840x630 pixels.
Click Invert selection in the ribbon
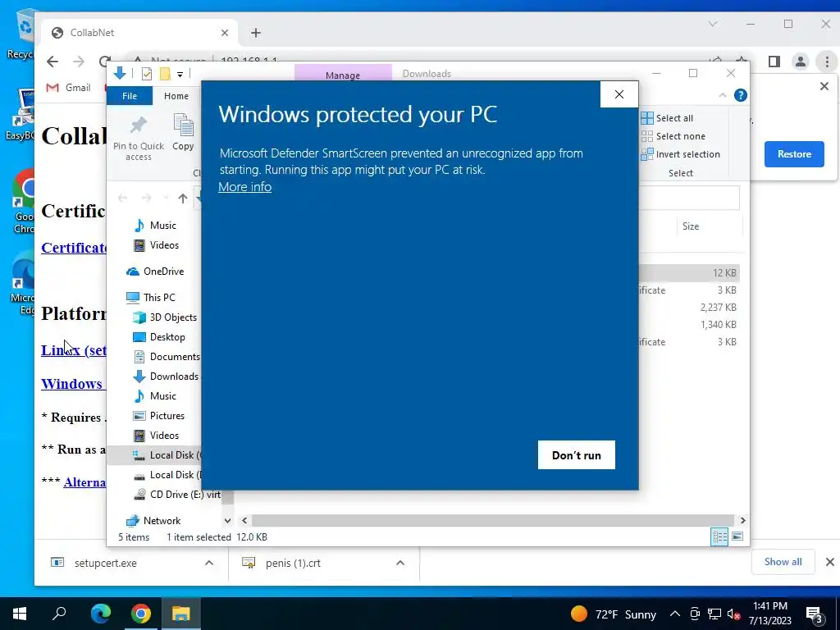point(680,154)
